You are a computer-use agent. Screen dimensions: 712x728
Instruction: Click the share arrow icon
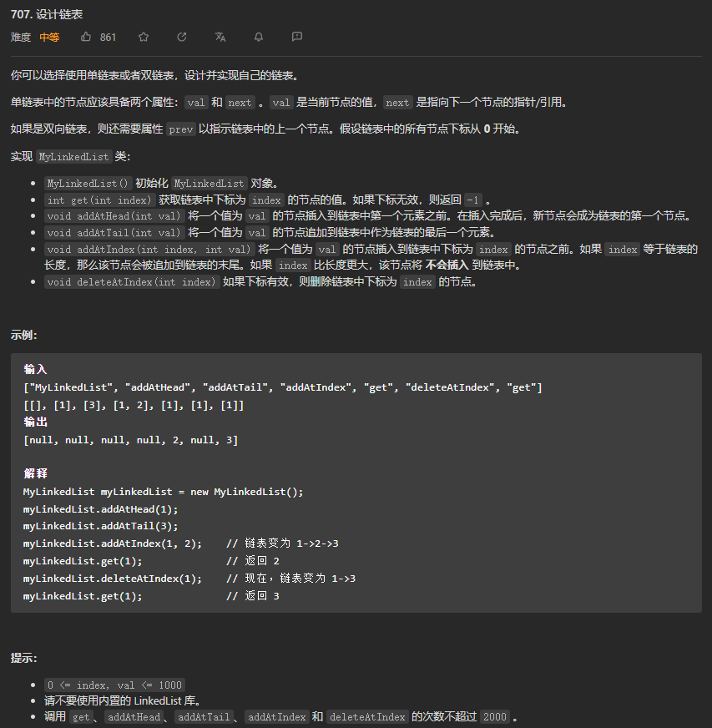pos(182,37)
